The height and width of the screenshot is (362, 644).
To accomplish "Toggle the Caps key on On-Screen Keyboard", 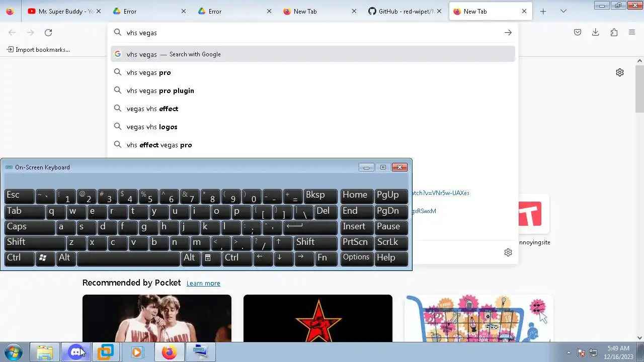I will click(29, 227).
